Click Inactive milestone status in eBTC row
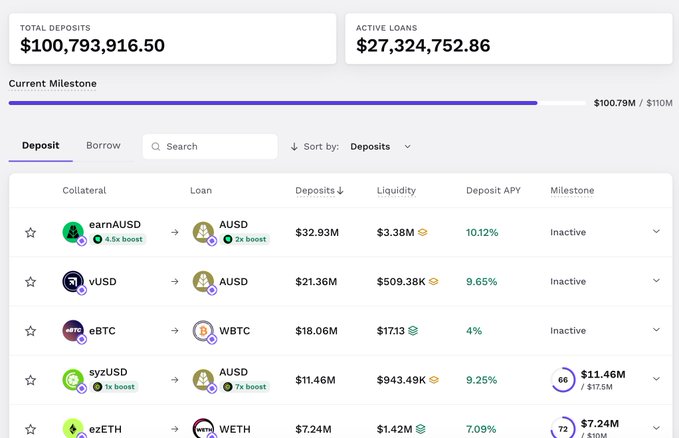 tap(568, 331)
